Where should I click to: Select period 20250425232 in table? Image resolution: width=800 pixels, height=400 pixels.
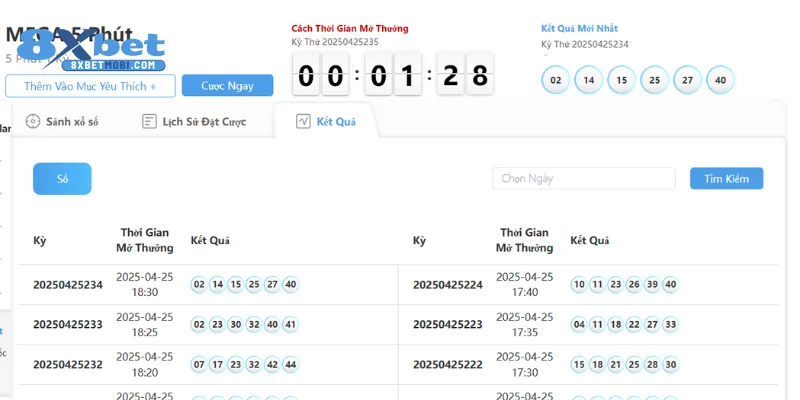[x=68, y=365]
